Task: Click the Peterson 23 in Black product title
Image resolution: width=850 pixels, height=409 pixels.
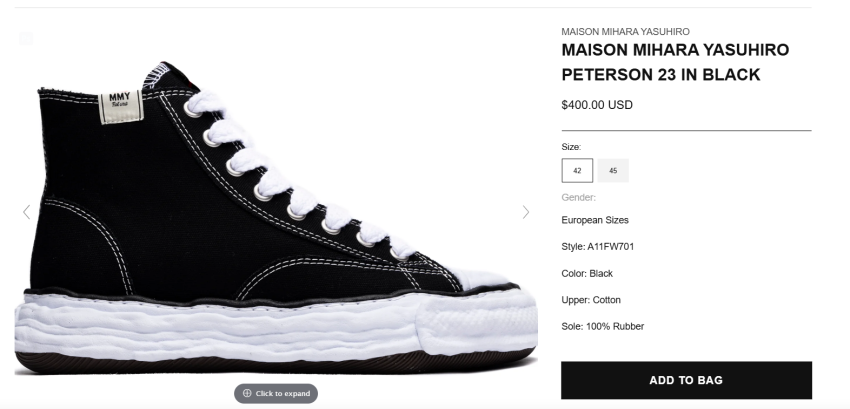Action: coord(675,62)
